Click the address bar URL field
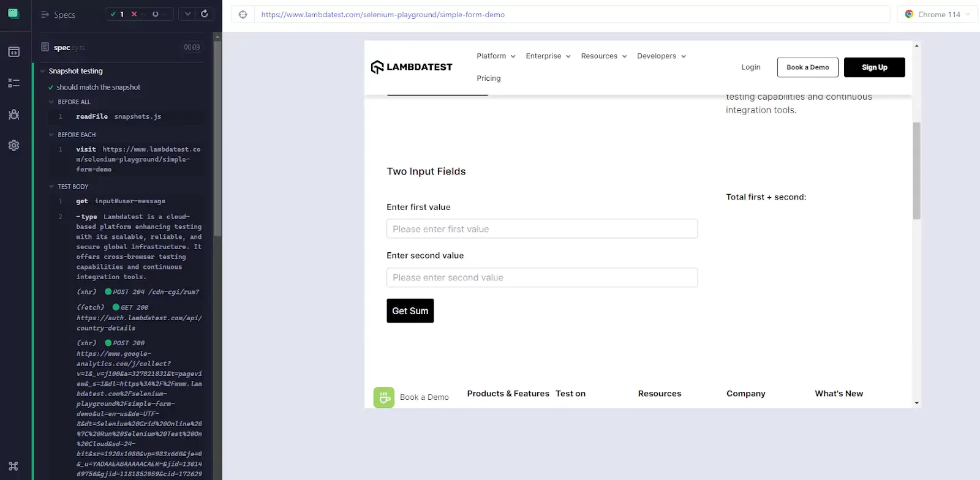 573,15
